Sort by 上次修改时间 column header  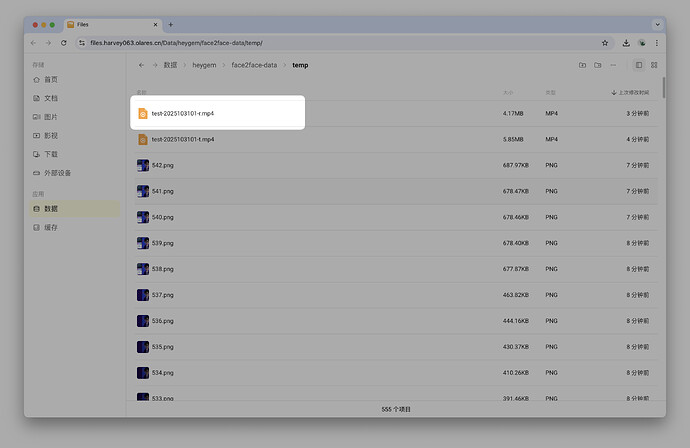pos(633,92)
